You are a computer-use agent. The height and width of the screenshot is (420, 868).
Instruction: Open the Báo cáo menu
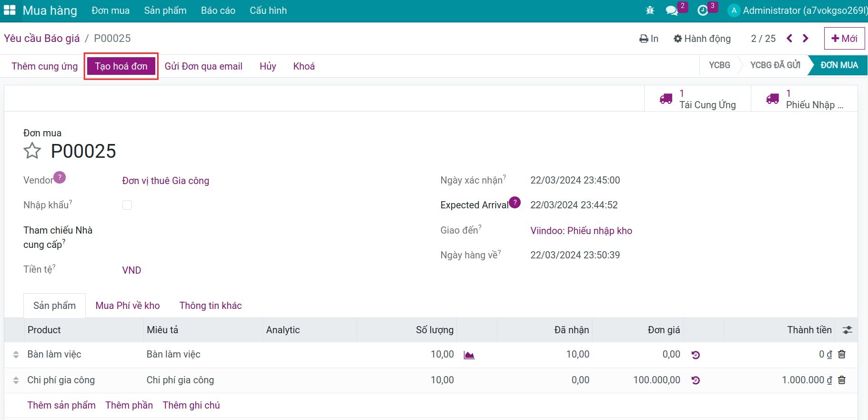coord(218,10)
